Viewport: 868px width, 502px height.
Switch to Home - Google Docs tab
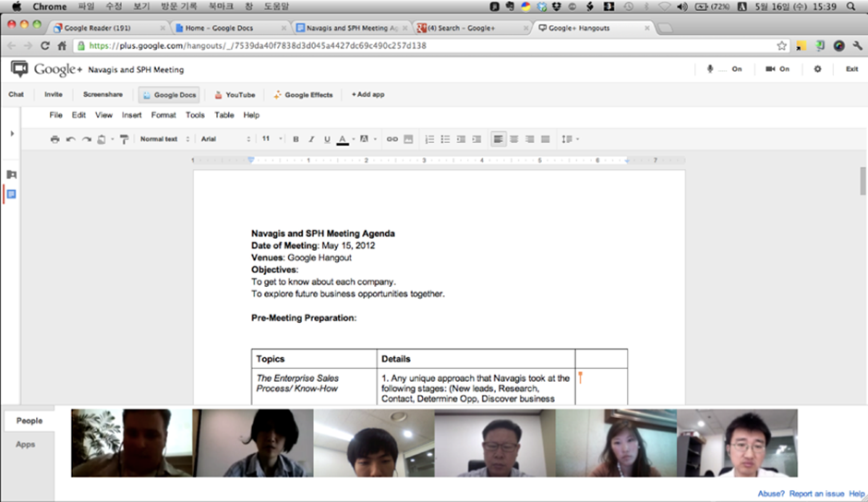pyautogui.click(x=231, y=28)
